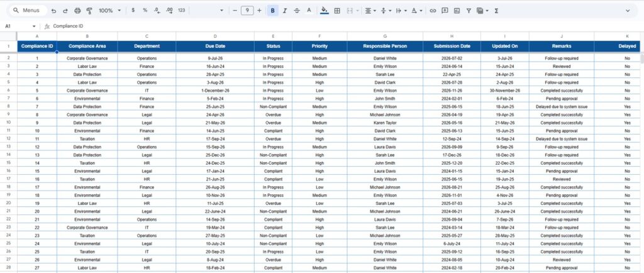Select the Submission Date cell 6-July-24

pos(452,243)
